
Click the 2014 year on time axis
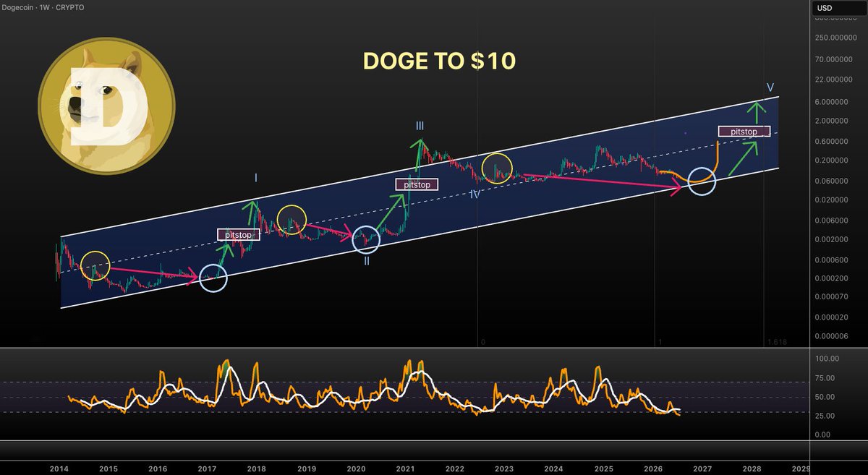(60, 468)
